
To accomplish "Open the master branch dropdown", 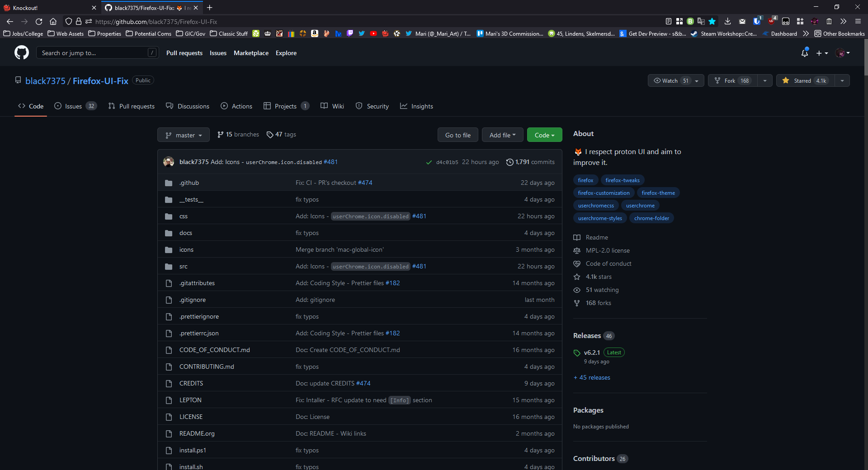I will (x=184, y=135).
